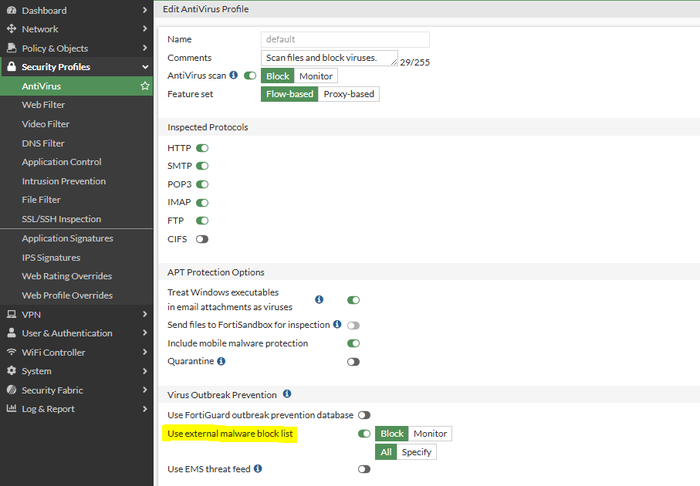Set AntiVirus scan mode to Monitor
The width and height of the screenshot is (700, 486).
[x=316, y=76]
